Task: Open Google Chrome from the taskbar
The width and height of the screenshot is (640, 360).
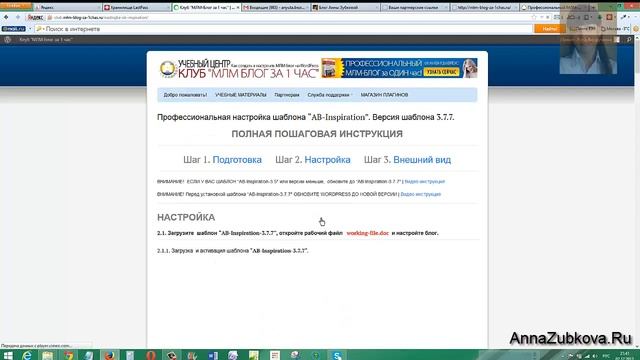Action: tap(69, 356)
